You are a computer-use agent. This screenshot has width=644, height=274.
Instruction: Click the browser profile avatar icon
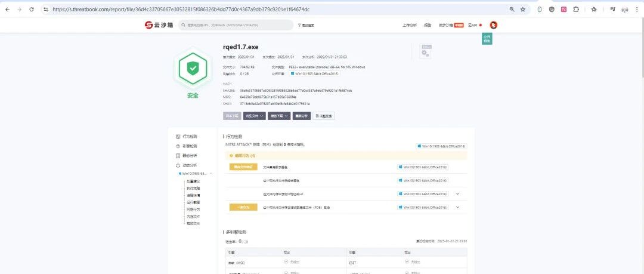[625, 9]
